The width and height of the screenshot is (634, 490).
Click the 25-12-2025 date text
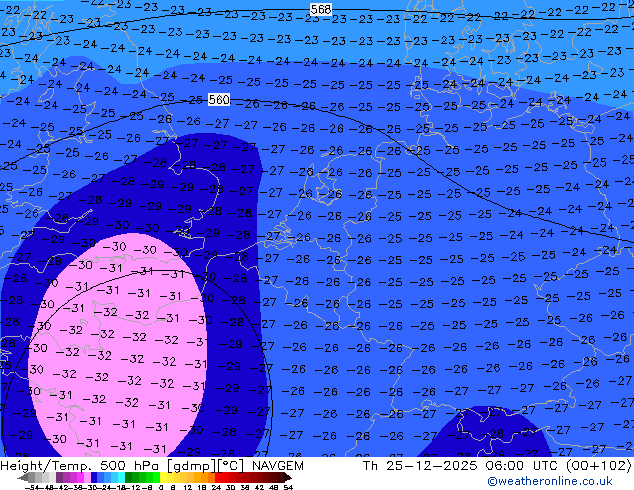[x=431, y=466]
